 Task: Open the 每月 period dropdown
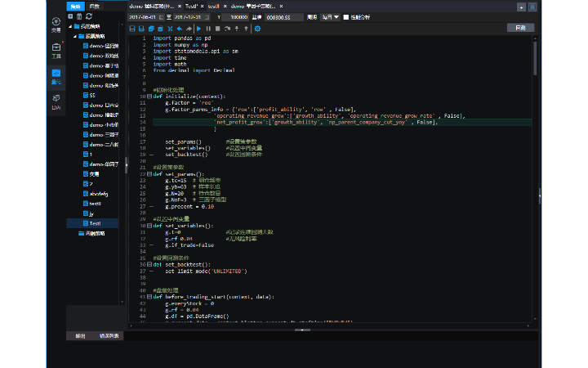pyautogui.click(x=330, y=17)
